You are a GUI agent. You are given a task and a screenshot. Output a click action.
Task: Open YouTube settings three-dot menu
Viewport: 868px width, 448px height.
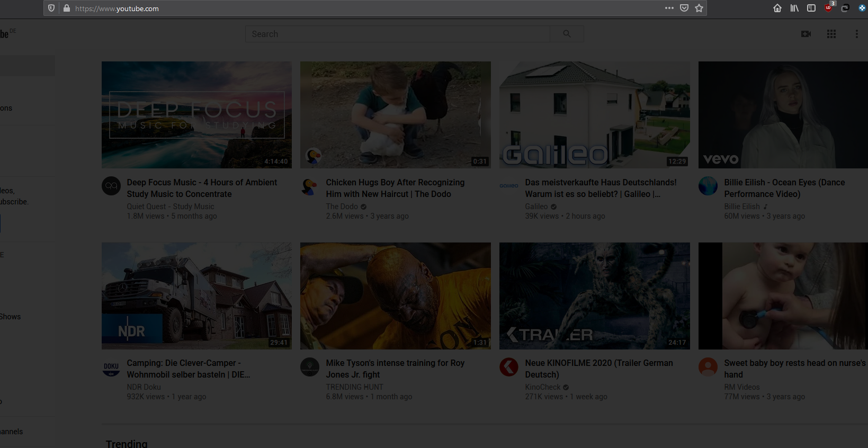tap(857, 34)
